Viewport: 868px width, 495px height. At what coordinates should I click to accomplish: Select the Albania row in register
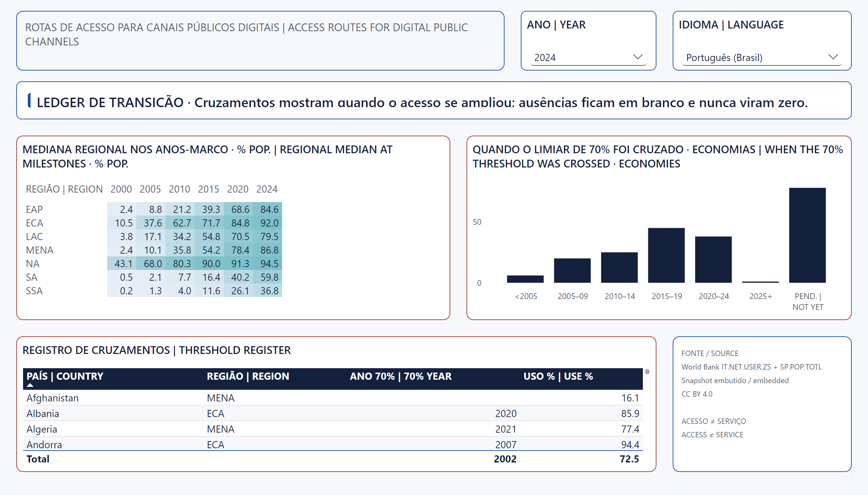(333, 413)
